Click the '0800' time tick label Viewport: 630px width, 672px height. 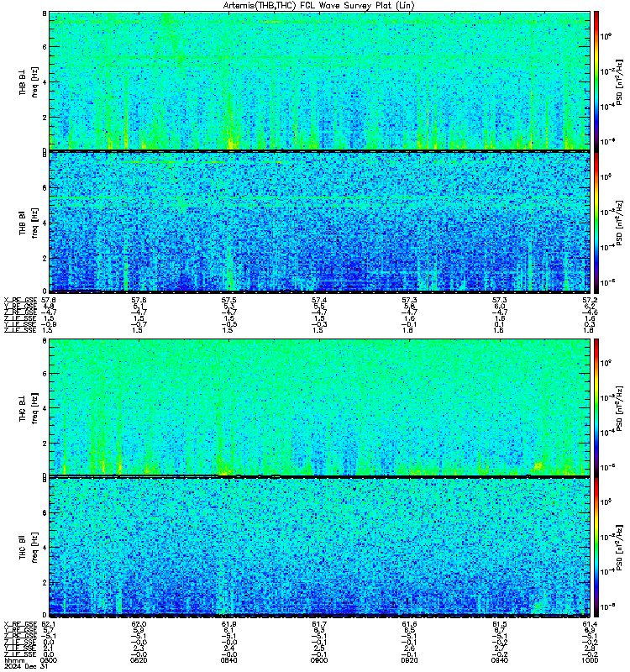pyautogui.click(x=49, y=660)
